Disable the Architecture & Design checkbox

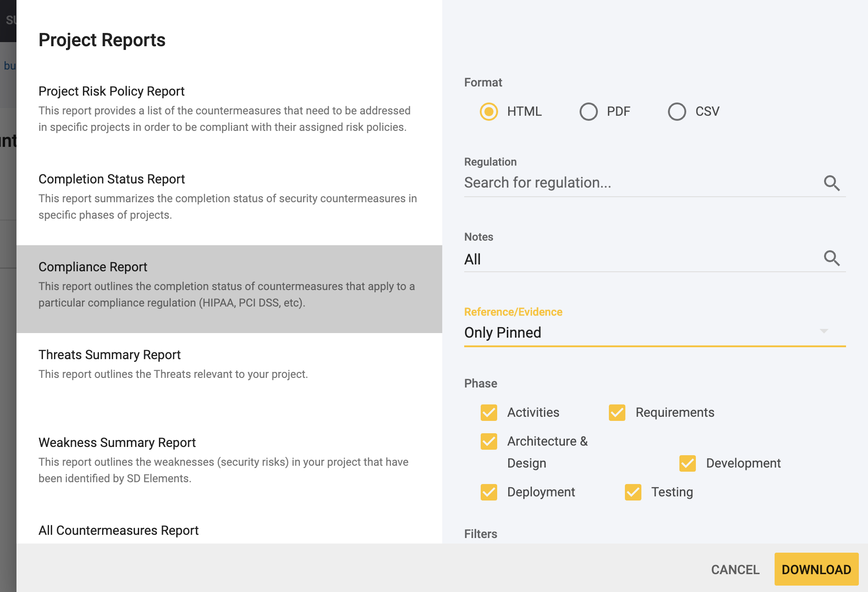pos(488,441)
